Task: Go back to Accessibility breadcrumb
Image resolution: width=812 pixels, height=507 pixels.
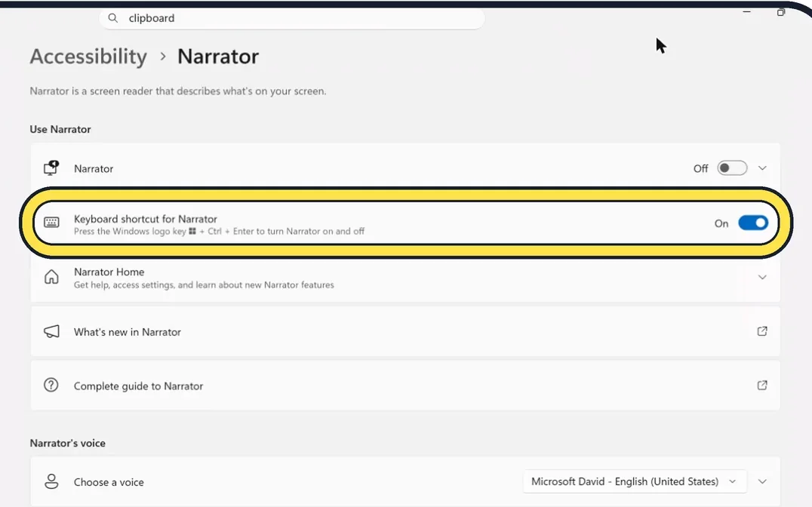Action: pyautogui.click(x=88, y=57)
